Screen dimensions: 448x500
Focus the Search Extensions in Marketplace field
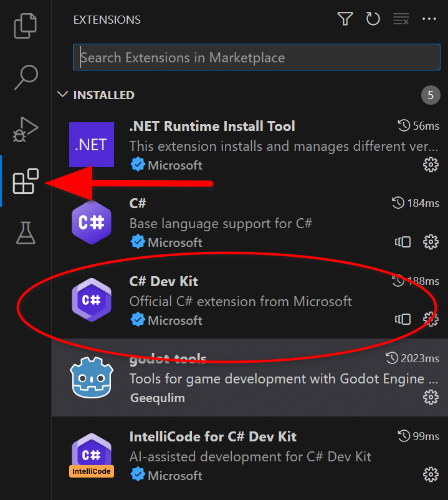(257, 57)
